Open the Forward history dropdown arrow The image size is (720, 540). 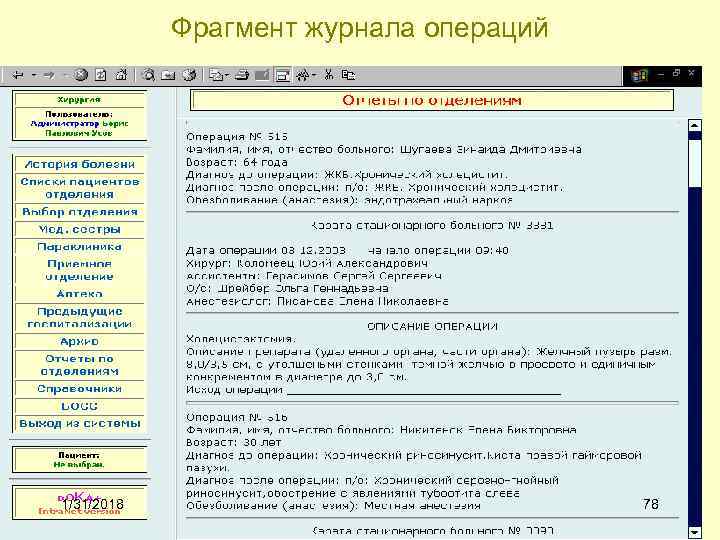click(65, 75)
